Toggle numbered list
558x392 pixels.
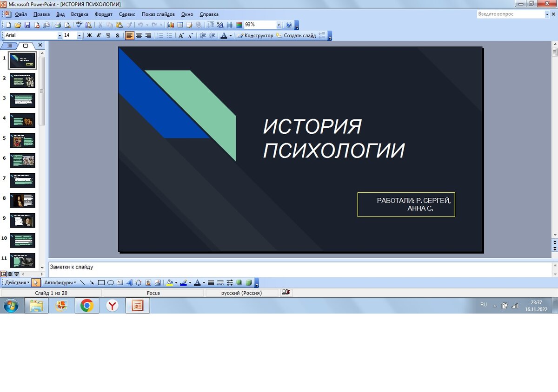coord(160,35)
